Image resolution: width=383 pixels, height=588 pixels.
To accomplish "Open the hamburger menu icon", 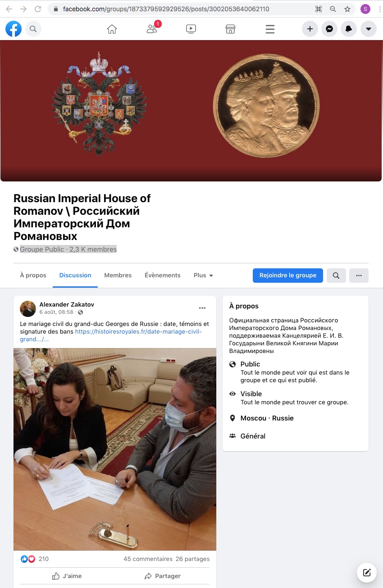I will [x=270, y=29].
